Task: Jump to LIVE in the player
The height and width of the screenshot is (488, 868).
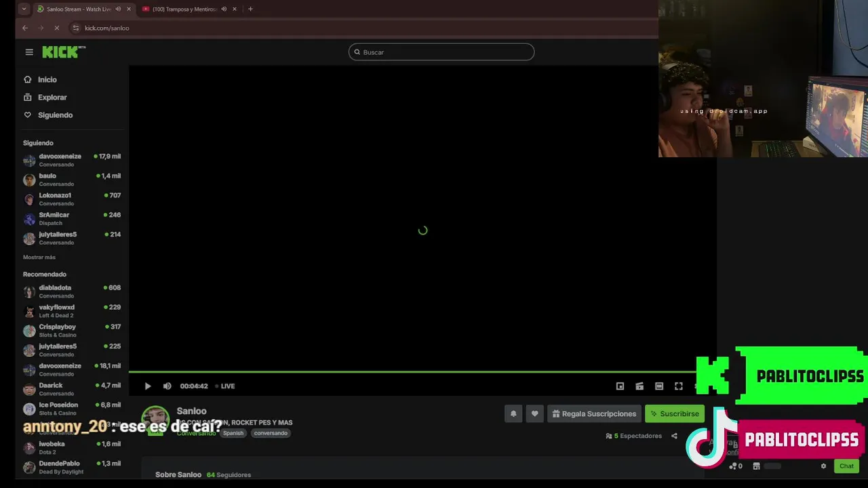Action: click(225, 386)
